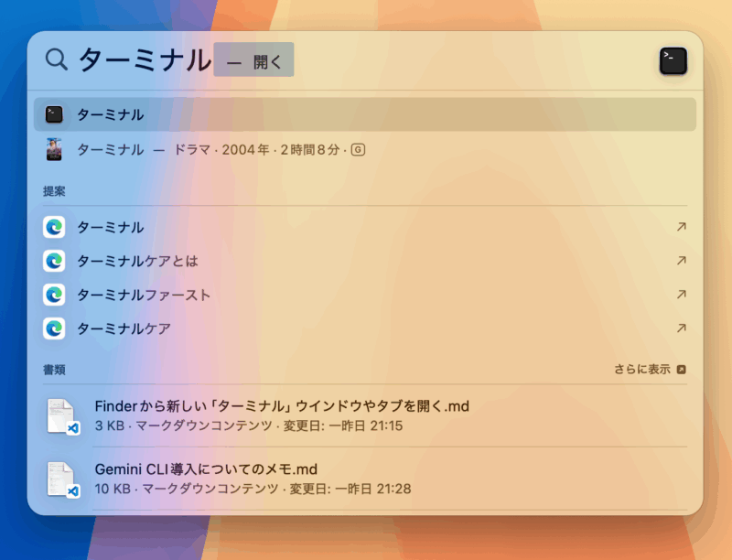732x560 pixels.
Task: Click arrow at end of ターミナルケア row
Action: tap(681, 328)
